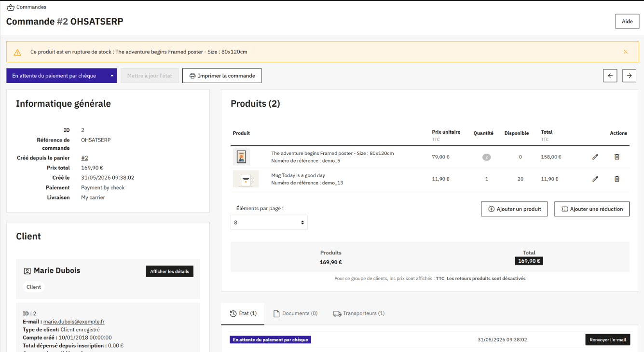Edit the Framed poster product line
This screenshot has width=644, height=352.
point(595,157)
